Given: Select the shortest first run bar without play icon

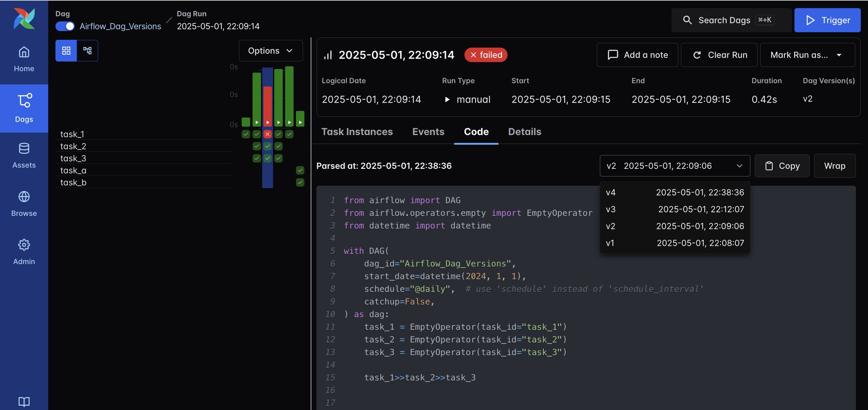Looking at the screenshot, I should pos(246,122).
